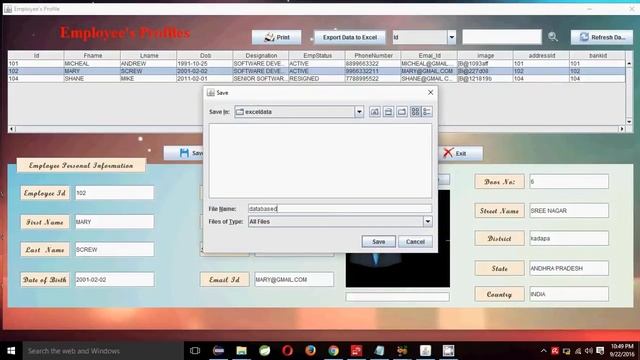Image resolution: width=640 pixels, height=360 pixels.
Task: Click Export Data to Excel button
Action: coord(350,37)
